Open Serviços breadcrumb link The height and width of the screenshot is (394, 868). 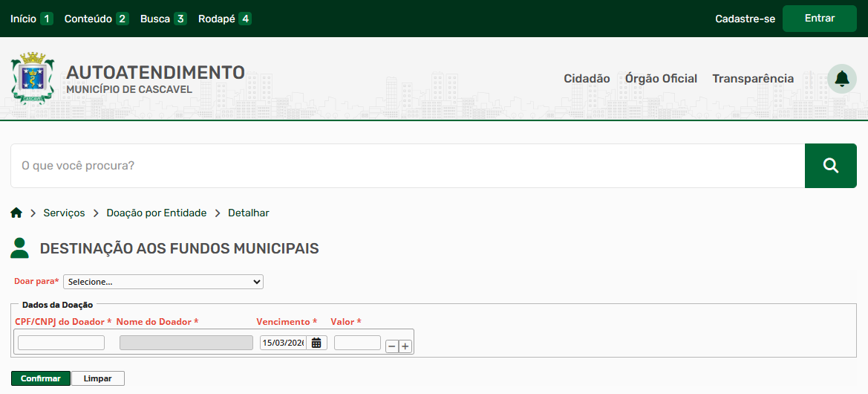(x=64, y=213)
